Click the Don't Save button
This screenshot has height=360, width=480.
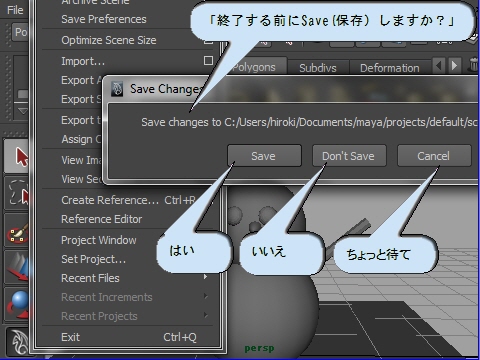[x=349, y=156]
